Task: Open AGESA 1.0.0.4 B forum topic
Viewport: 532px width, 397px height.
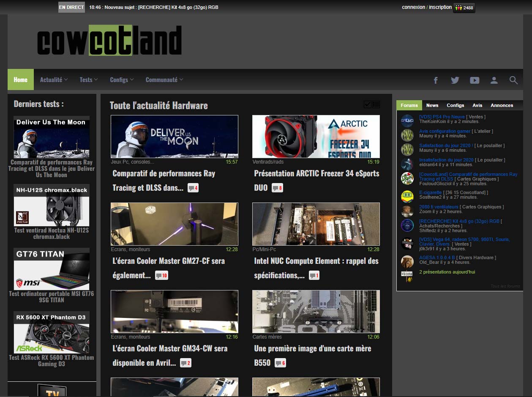Action: coord(437,257)
